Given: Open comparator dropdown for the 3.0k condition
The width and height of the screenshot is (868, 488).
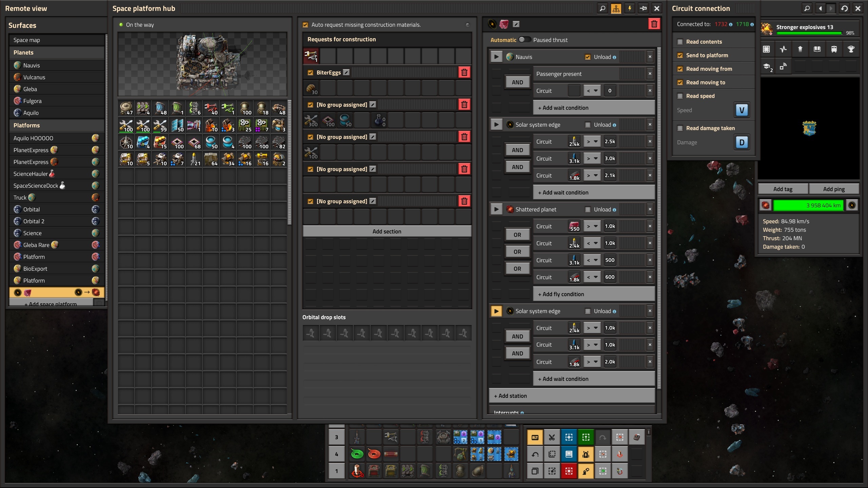Looking at the screenshot, I should (x=592, y=159).
